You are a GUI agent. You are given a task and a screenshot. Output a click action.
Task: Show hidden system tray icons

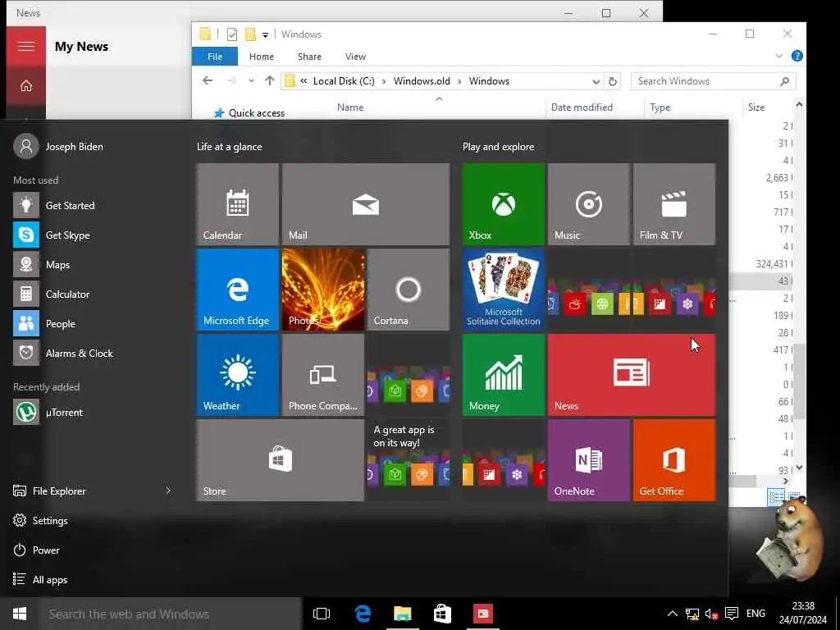coord(673,614)
